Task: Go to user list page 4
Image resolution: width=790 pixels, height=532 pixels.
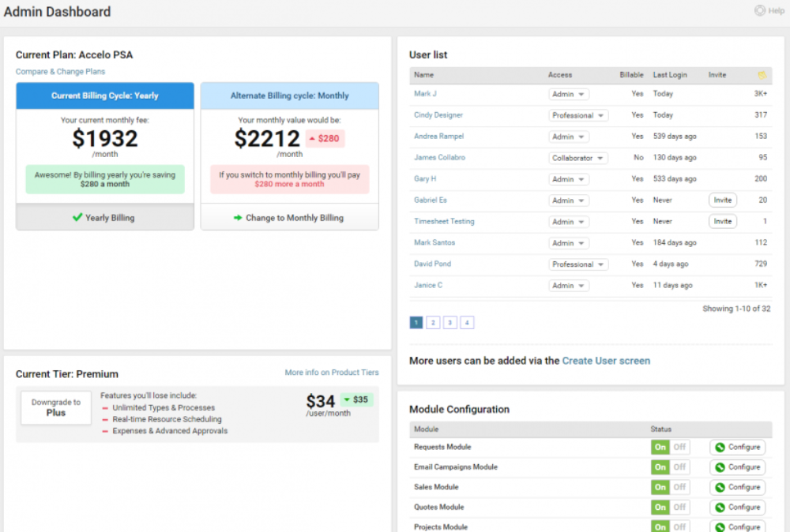Action: click(467, 323)
